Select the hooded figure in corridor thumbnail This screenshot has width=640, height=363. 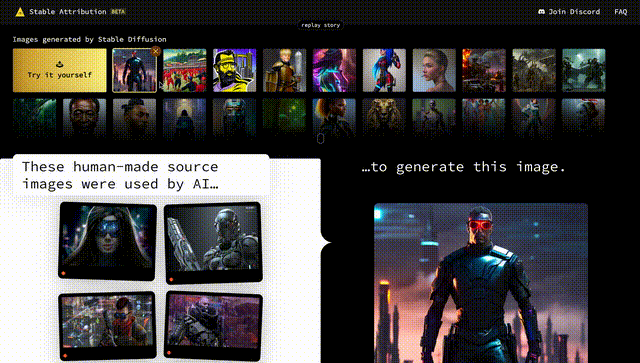pyautogui.click(x=185, y=118)
